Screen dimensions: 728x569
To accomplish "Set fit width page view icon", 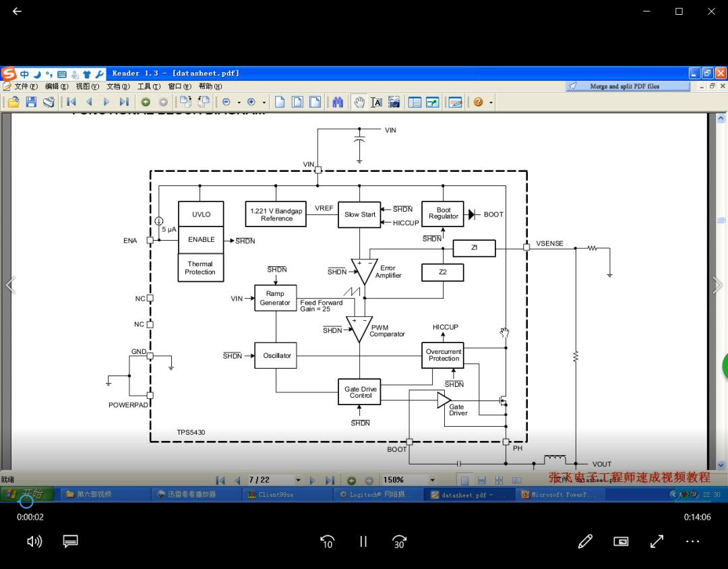I will coord(315,102).
